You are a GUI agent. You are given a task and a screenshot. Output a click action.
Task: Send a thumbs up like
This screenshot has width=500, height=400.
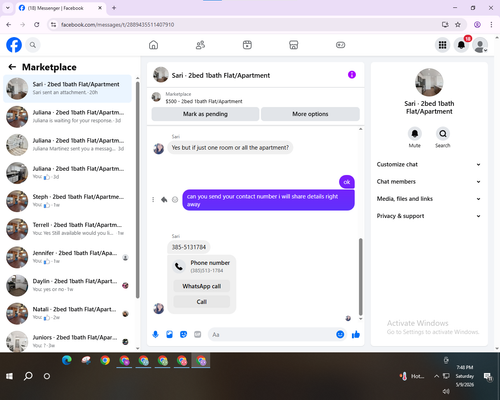356,334
